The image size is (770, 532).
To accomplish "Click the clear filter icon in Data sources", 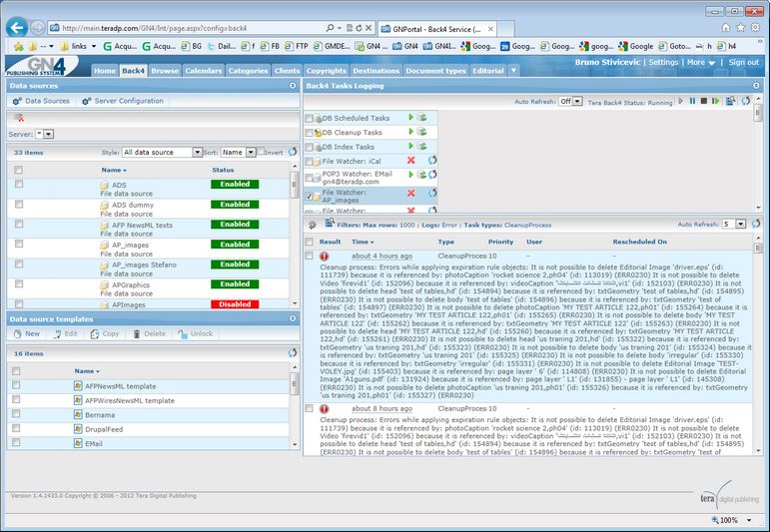I will point(19,118).
